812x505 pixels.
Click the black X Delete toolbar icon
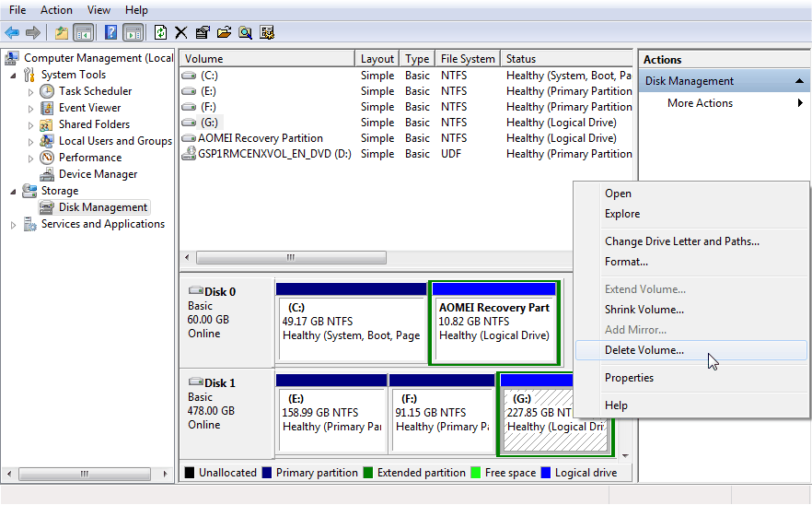tap(180, 32)
